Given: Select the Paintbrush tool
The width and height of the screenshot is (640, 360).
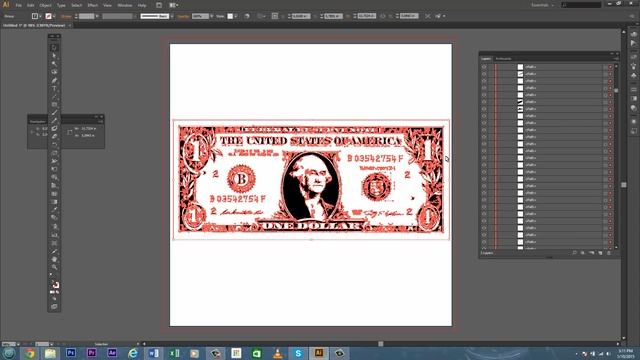Looking at the screenshot, I should point(54,113).
